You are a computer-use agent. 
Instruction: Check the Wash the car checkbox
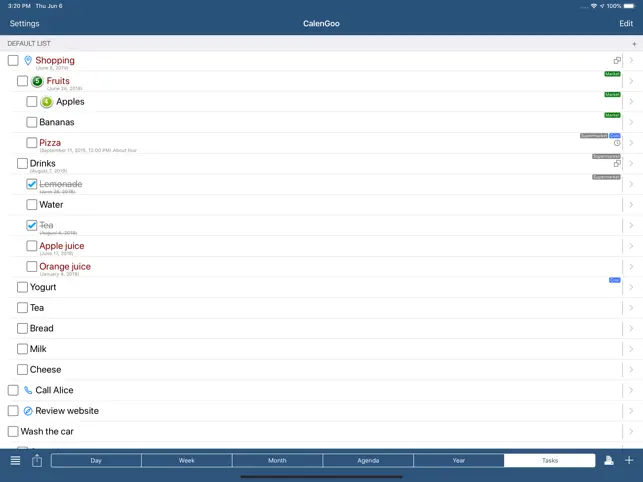[13, 431]
